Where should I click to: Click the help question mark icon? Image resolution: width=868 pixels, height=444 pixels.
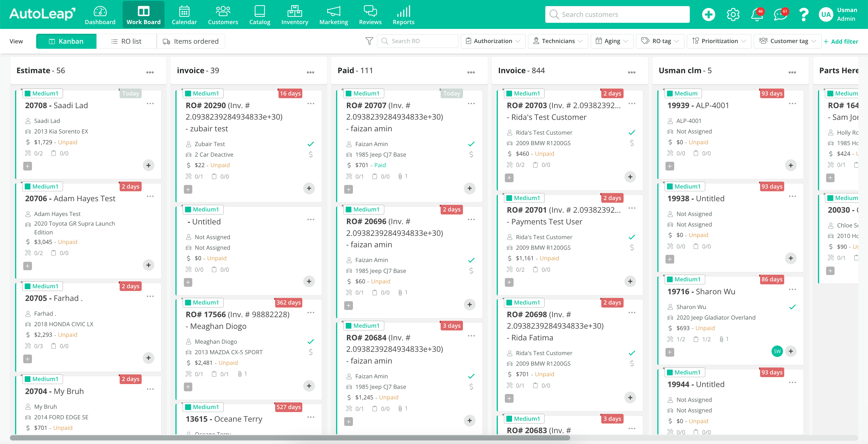coord(804,14)
